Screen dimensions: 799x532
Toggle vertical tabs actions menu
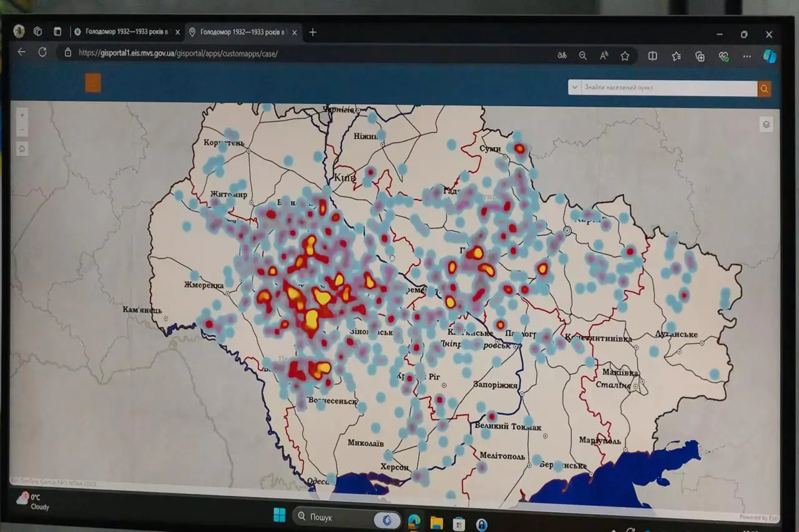coord(57,31)
